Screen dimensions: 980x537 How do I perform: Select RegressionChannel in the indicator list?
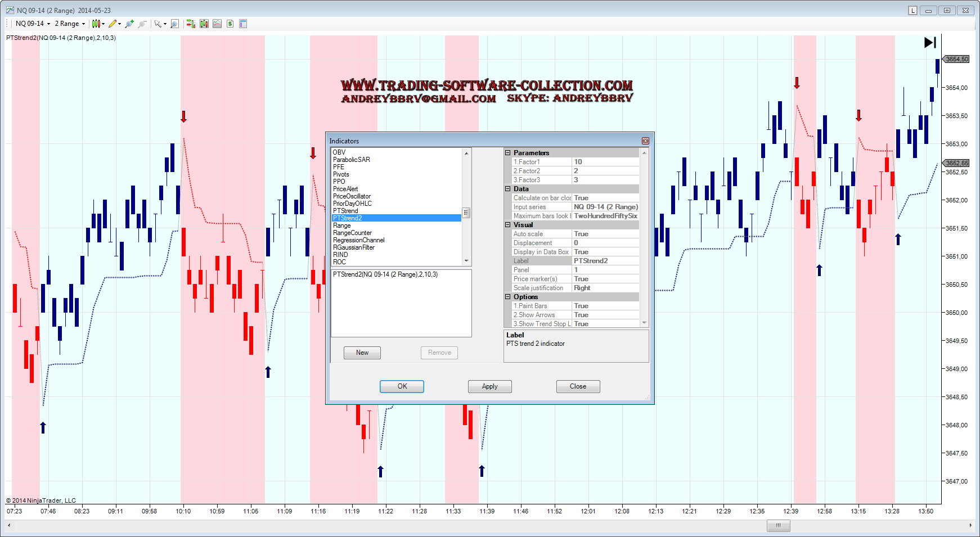pos(358,240)
